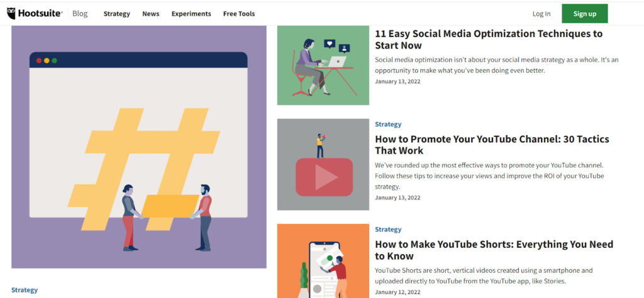Image resolution: width=644 pixels, height=298 pixels.
Task: Open the green laptop illustration thumbnail
Action: (x=323, y=65)
